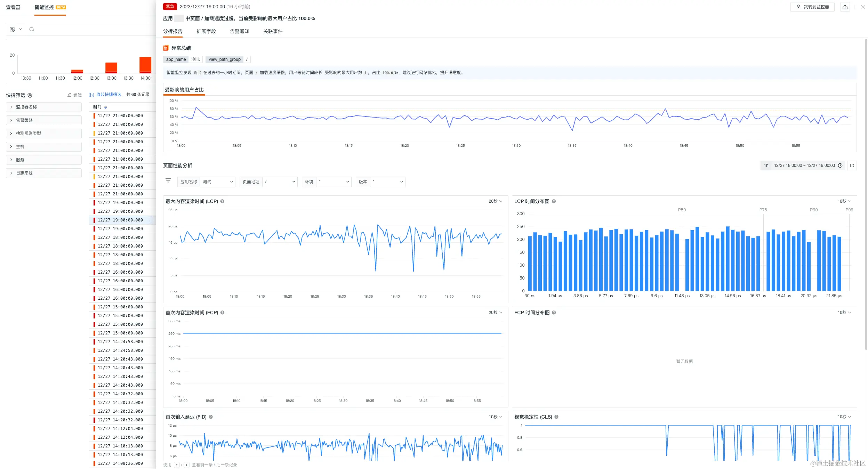Viewport: 868px width, 469px height.
Task: Click help icon next to FCP 时间分布图
Action: 554,313
